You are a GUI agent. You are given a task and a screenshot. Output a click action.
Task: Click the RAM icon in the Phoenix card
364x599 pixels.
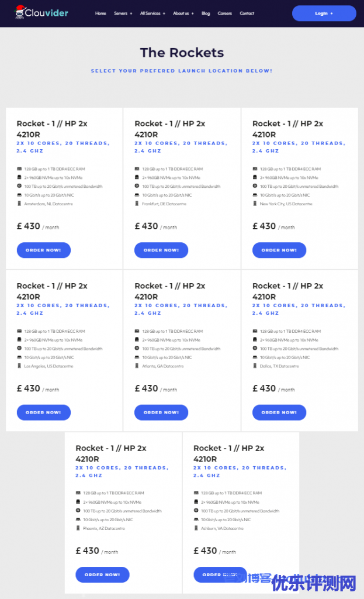(78, 493)
